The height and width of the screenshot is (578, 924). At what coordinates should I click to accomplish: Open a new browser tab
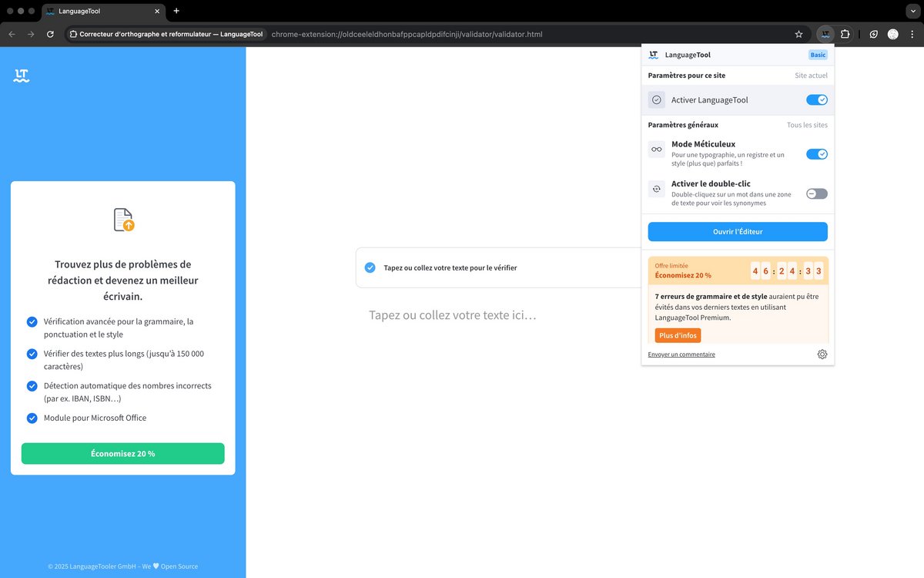(x=176, y=11)
